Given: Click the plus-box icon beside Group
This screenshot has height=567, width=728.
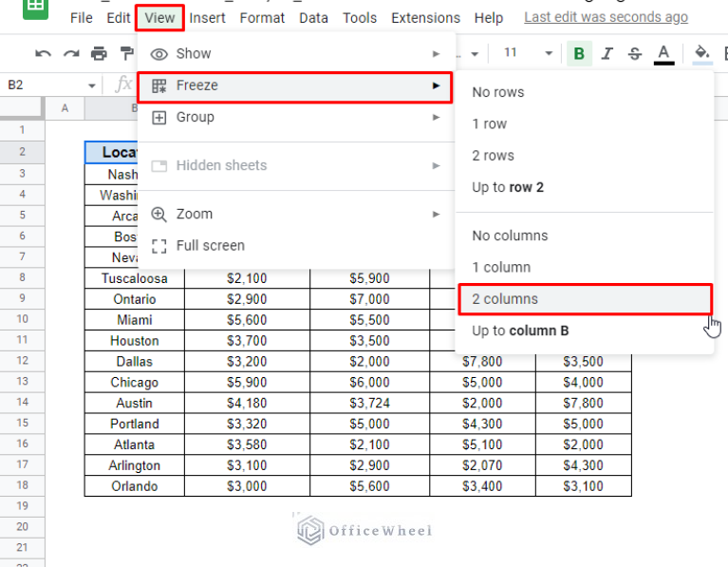Looking at the screenshot, I should (x=159, y=118).
